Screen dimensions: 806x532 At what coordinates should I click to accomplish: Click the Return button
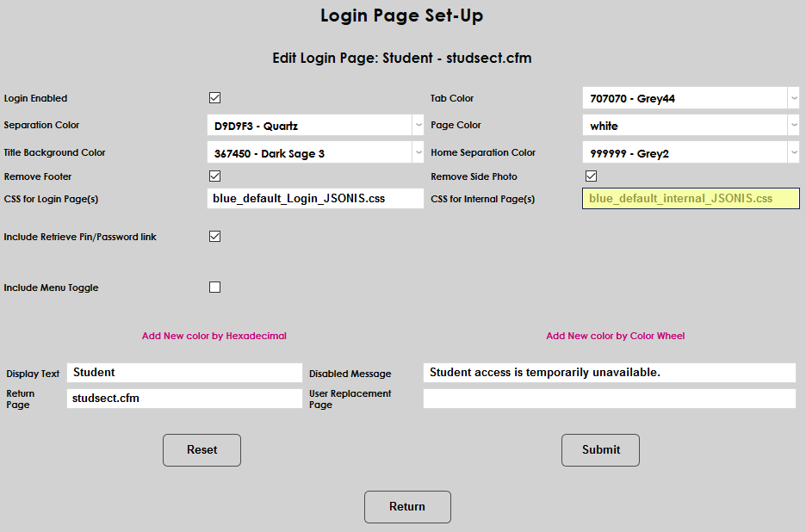407,507
